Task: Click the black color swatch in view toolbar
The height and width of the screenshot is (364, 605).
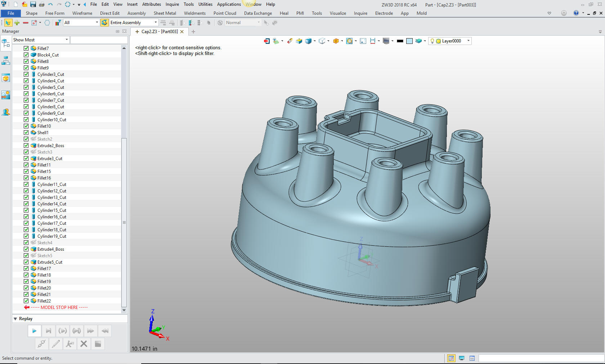Action: (x=400, y=41)
